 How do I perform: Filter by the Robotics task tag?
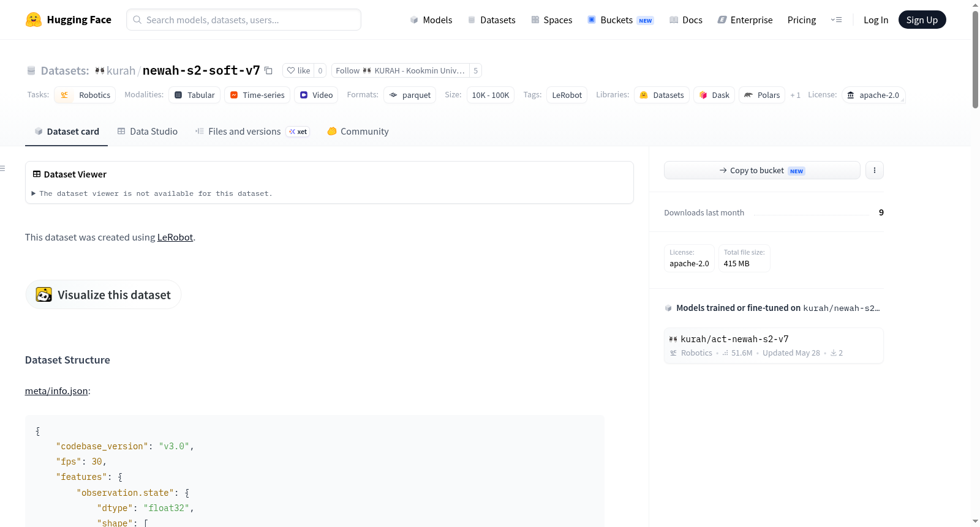(85, 95)
